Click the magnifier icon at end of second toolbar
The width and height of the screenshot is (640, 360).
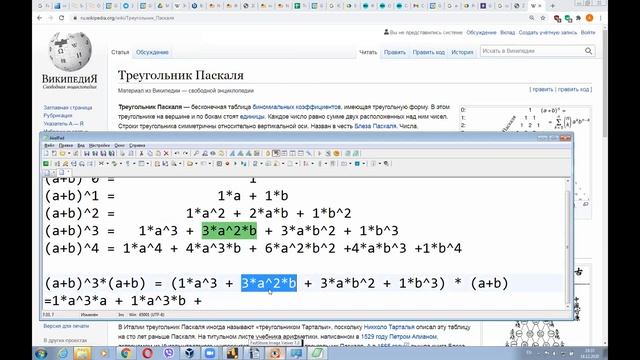[387, 164]
